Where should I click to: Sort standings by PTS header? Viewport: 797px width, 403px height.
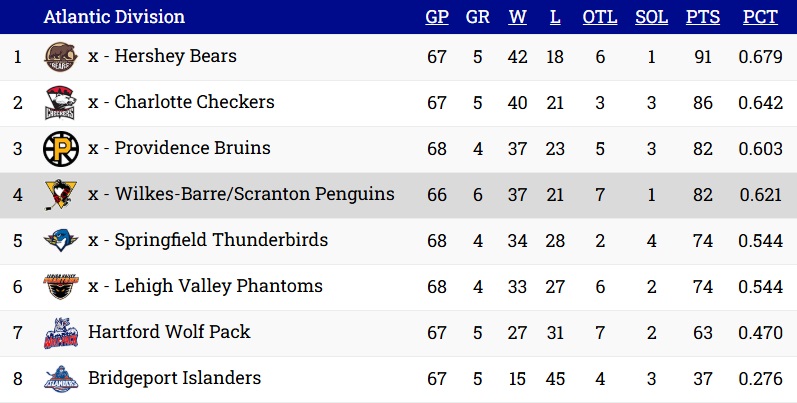703,17
